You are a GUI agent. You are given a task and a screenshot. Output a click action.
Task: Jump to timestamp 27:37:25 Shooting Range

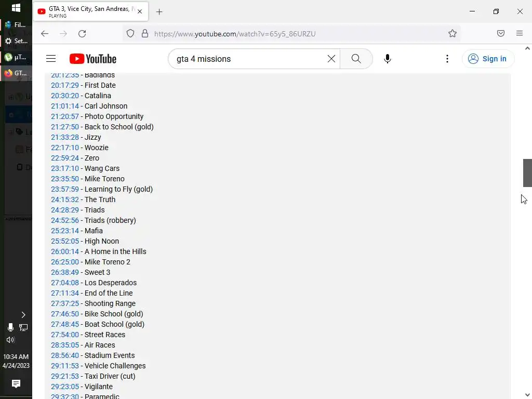65,303
